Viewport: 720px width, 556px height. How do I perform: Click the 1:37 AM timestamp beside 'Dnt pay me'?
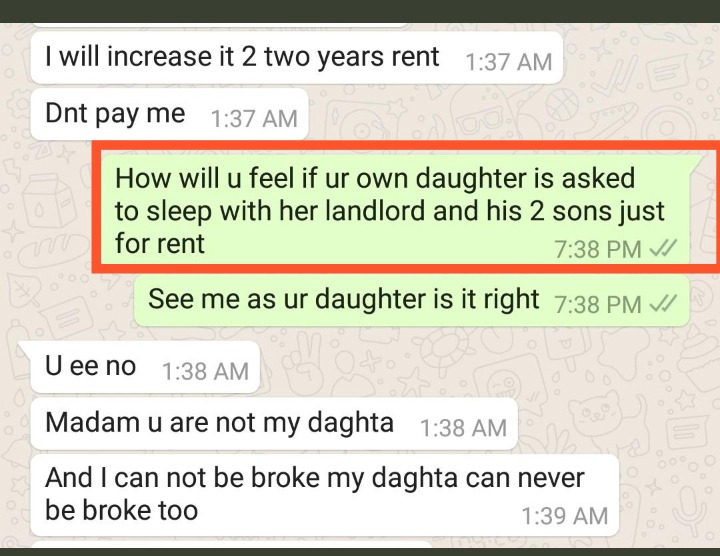tap(254, 118)
